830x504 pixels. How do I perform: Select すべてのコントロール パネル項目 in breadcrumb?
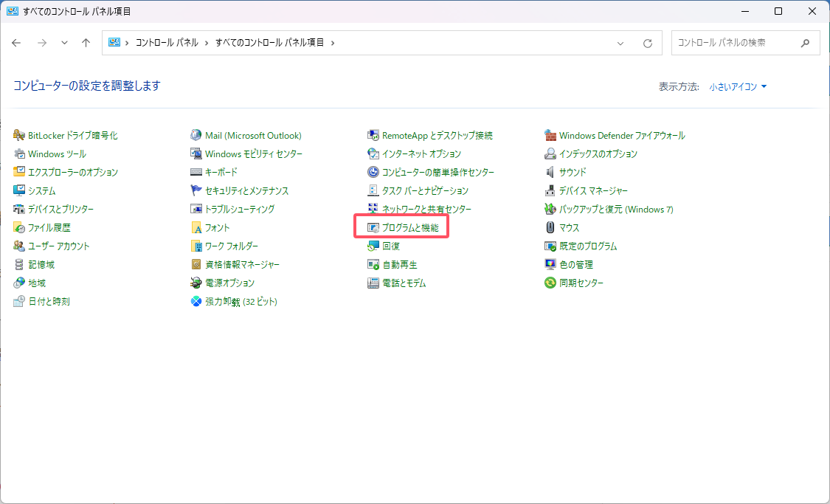(x=270, y=42)
